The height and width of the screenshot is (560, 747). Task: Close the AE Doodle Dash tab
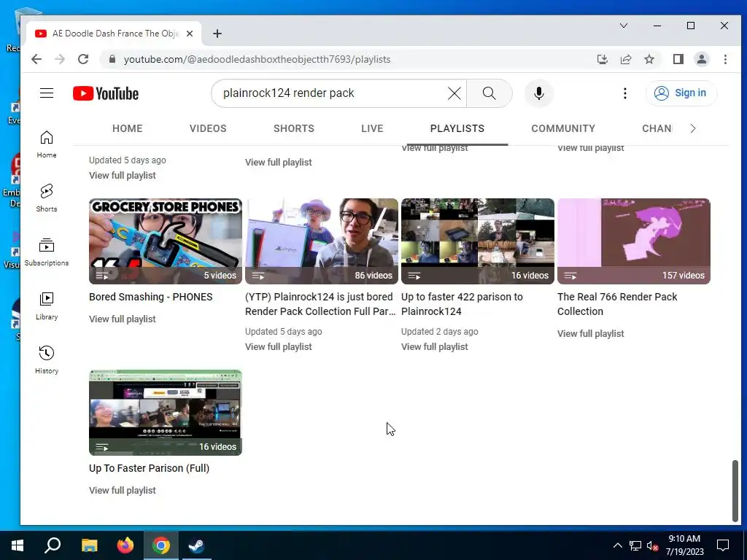pyautogui.click(x=190, y=34)
